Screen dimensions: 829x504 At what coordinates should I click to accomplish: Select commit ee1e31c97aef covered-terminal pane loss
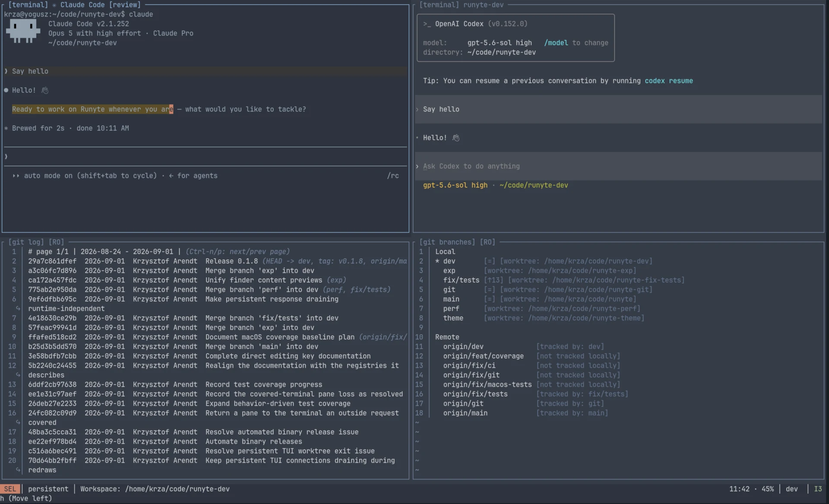click(x=215, y=394)
